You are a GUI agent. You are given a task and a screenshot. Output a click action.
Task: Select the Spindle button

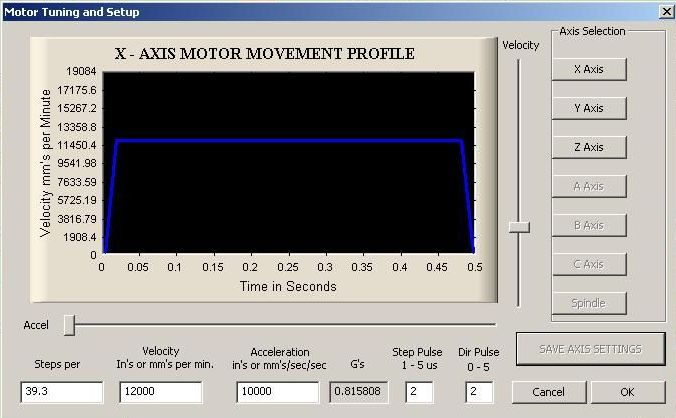tap(588, 303)
